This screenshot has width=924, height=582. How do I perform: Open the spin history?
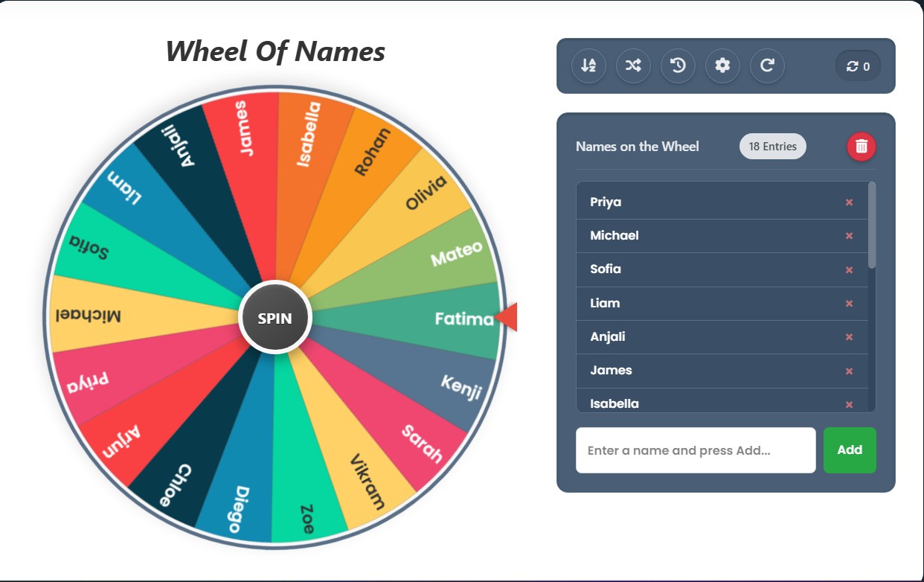pos(678,65)
